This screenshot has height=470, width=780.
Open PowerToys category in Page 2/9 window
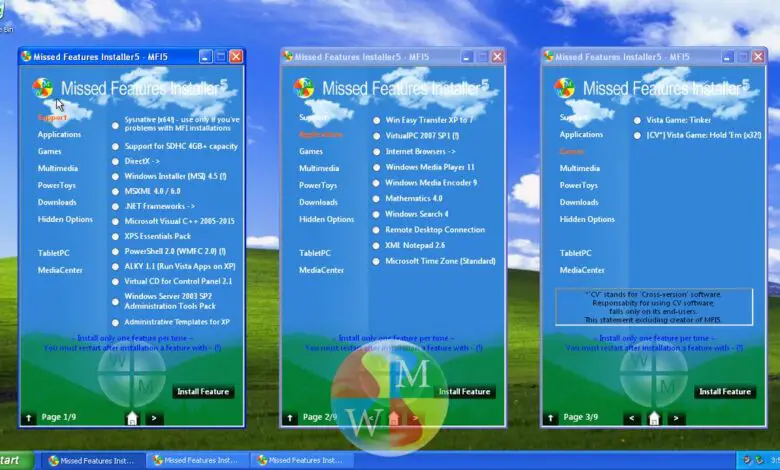coord(318,185)
